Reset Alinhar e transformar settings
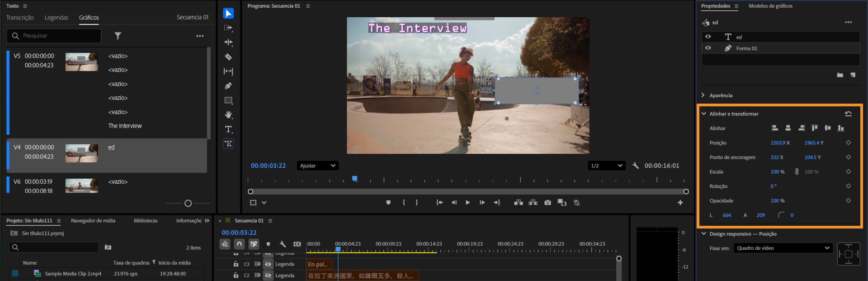This screenshot has height=281, width=868. (848, 114)
